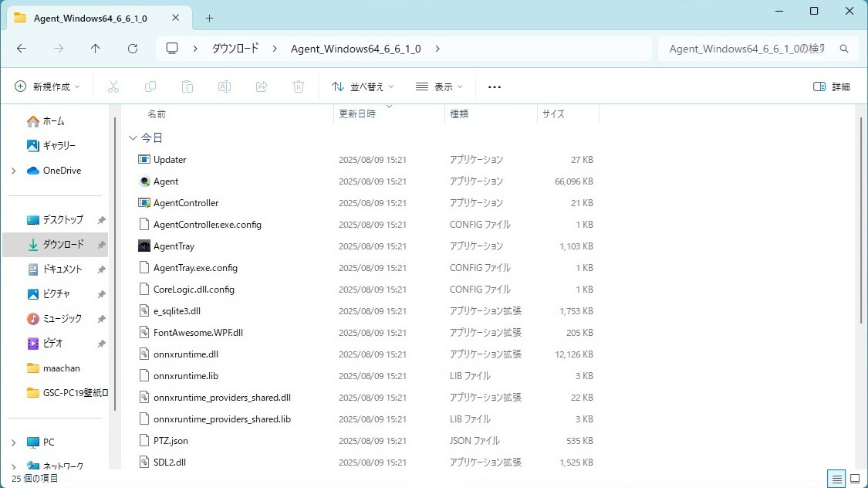868x488 pixels.
Task: Toggle the details pane button
Action: coord(832,87)
